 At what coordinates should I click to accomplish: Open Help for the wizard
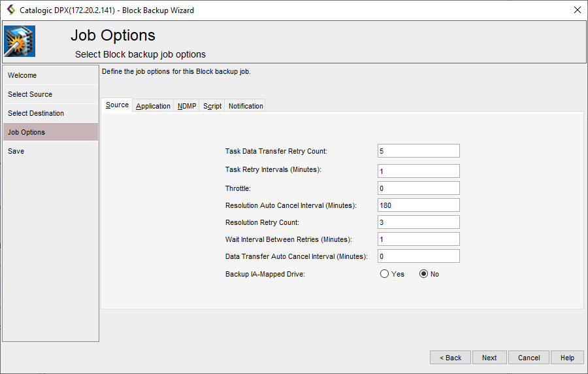[x=567, y=358]
